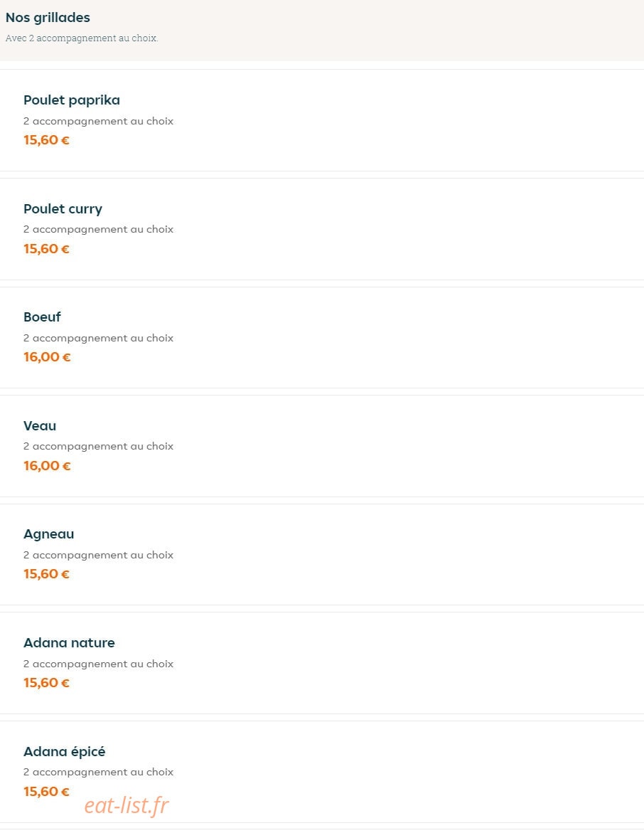Click accompagnement description under Boeuf
This screenshot has height=833, width=644.
click(98, 339)
